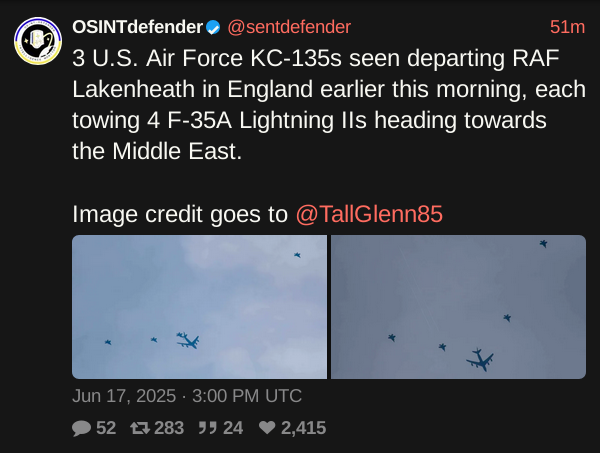Click the retweet arrows icon

140,428
